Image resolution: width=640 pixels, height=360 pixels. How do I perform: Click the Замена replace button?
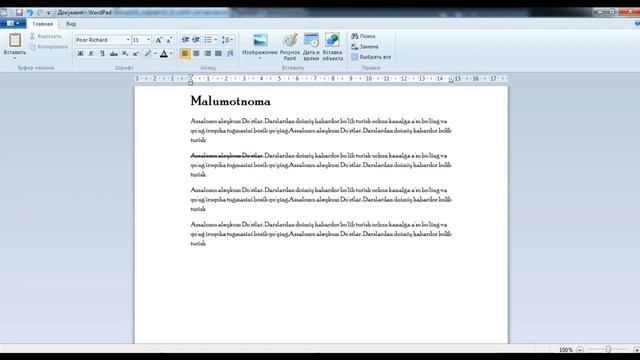[364, 47]
